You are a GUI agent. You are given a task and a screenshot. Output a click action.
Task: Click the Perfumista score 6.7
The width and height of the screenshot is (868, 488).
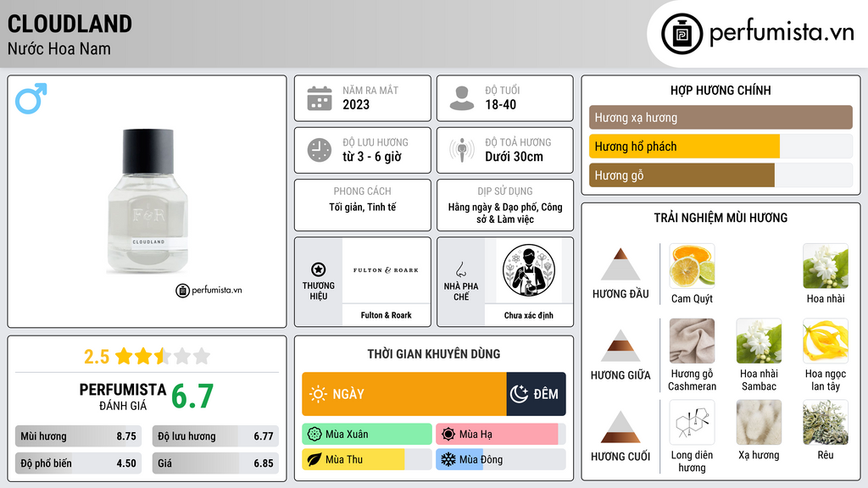(192, 396)
